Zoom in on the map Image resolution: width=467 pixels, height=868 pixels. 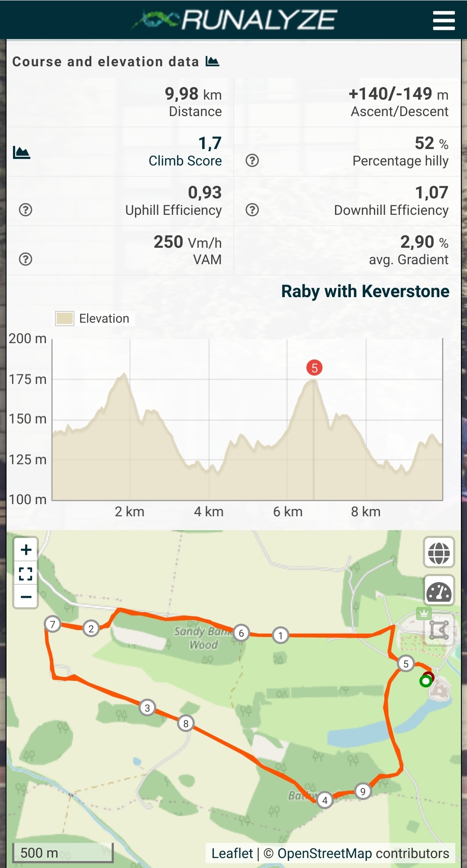(x=26, y=550)
